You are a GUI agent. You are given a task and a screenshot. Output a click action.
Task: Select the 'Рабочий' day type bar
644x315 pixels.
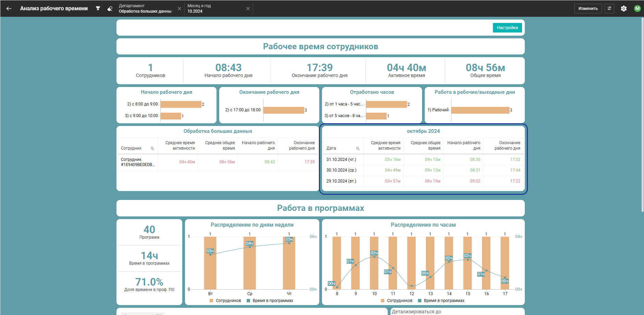(x=480, y=110)
